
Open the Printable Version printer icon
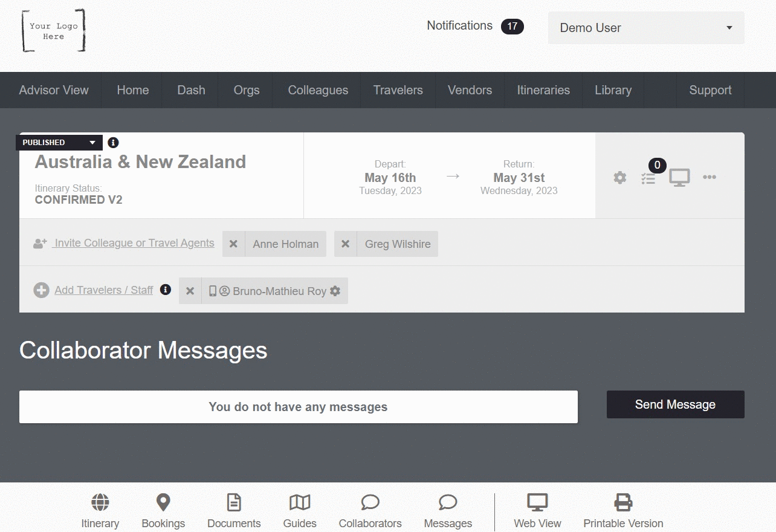coord(623,502)
